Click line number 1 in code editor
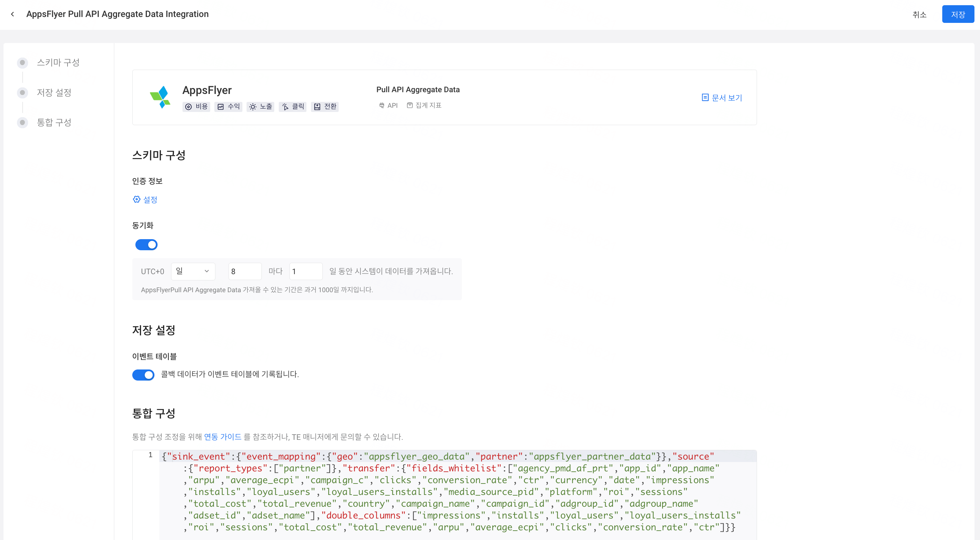The width and height of the screenshot is (980, 540). (x=150, y=455)
